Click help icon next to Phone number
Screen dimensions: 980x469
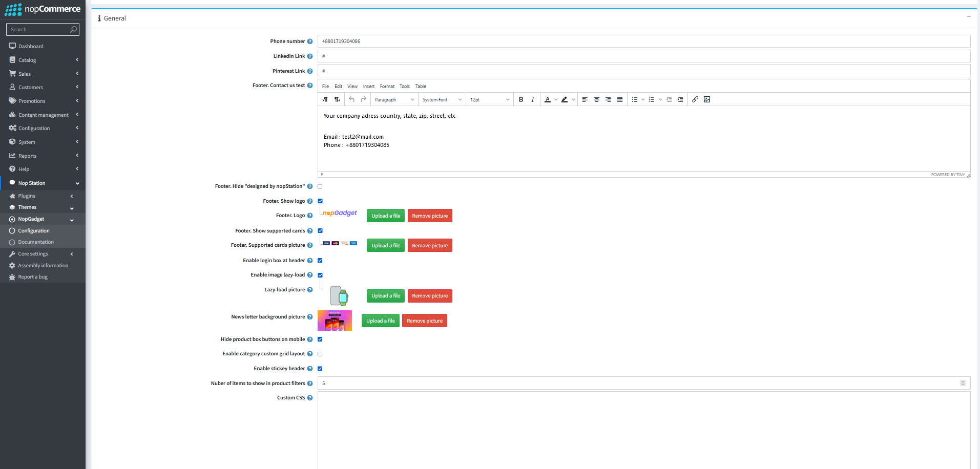[x=310, y=41]
